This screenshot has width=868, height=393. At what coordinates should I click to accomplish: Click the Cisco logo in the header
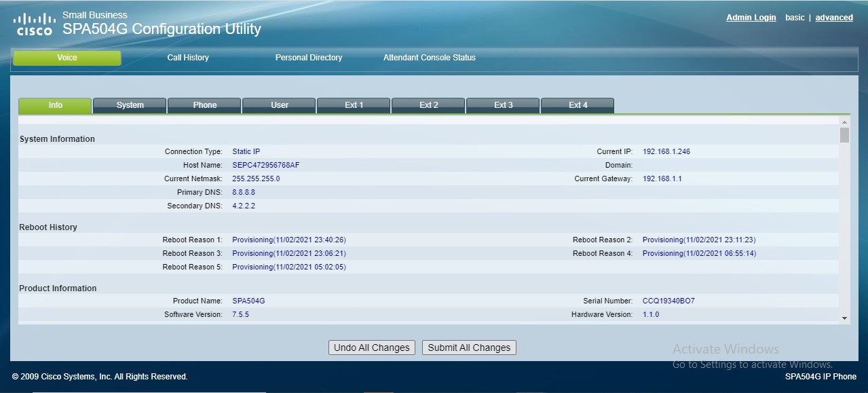click(34, 23)
